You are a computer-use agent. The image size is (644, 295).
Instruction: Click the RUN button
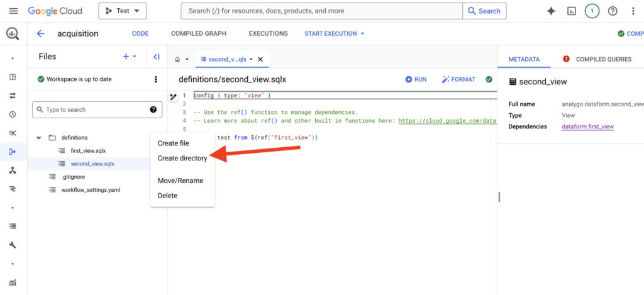click(416, 79)
